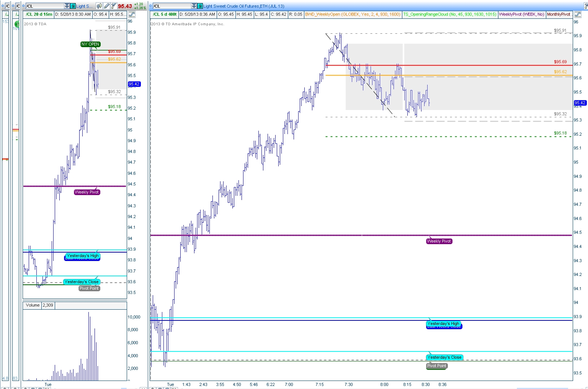Expand the symbol dropdown arrow in right chart
The width and height of the screenshot is (588, 389).
[194, 6]
